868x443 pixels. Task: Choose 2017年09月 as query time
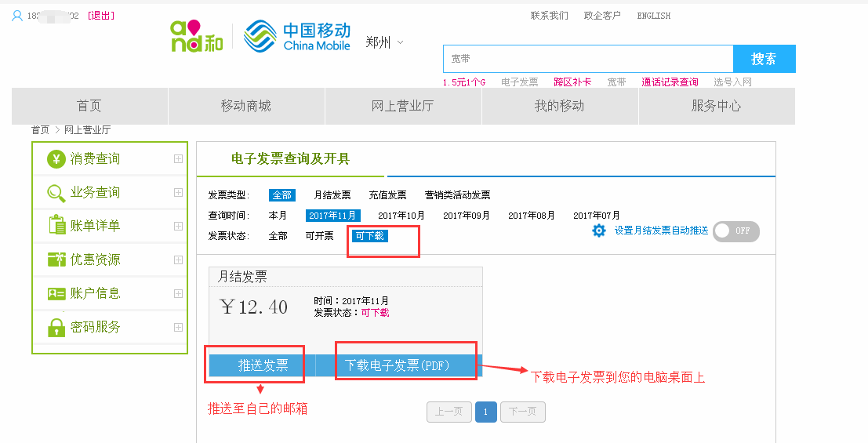[x=466, y=216]
